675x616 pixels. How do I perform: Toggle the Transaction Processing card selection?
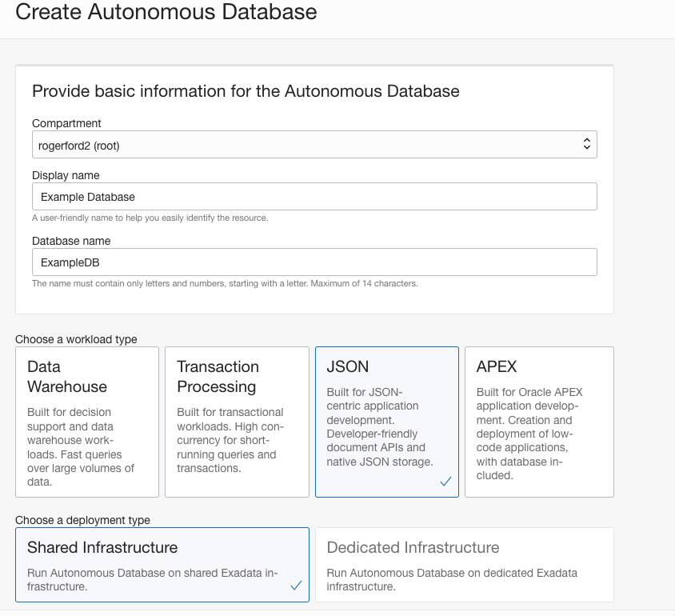click(237, 422)
